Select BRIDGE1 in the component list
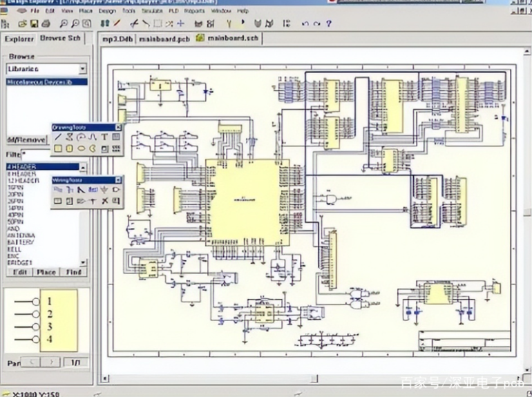 [19, 263]
